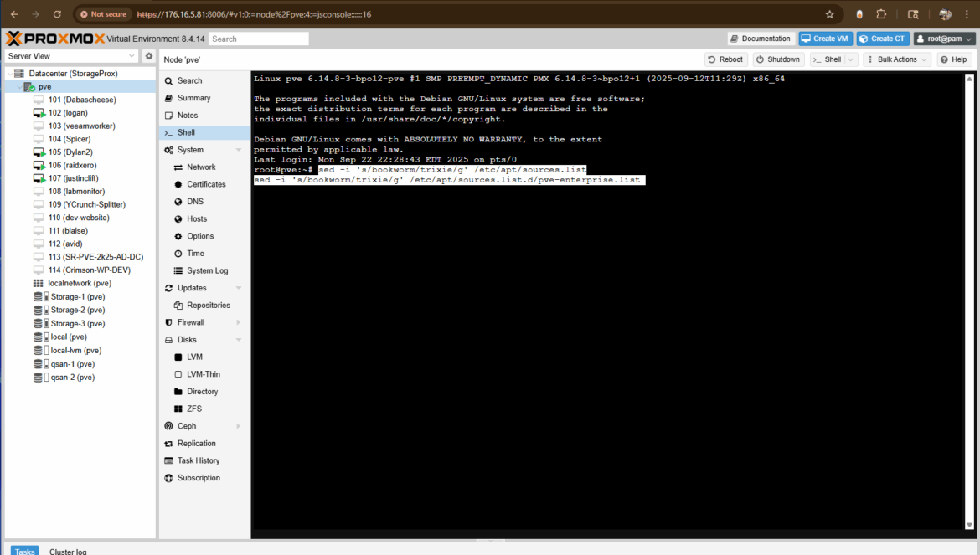Expand the Bulk Actions dropdown
The width and height of the screenshot is (980, 555).
point(896,59)
